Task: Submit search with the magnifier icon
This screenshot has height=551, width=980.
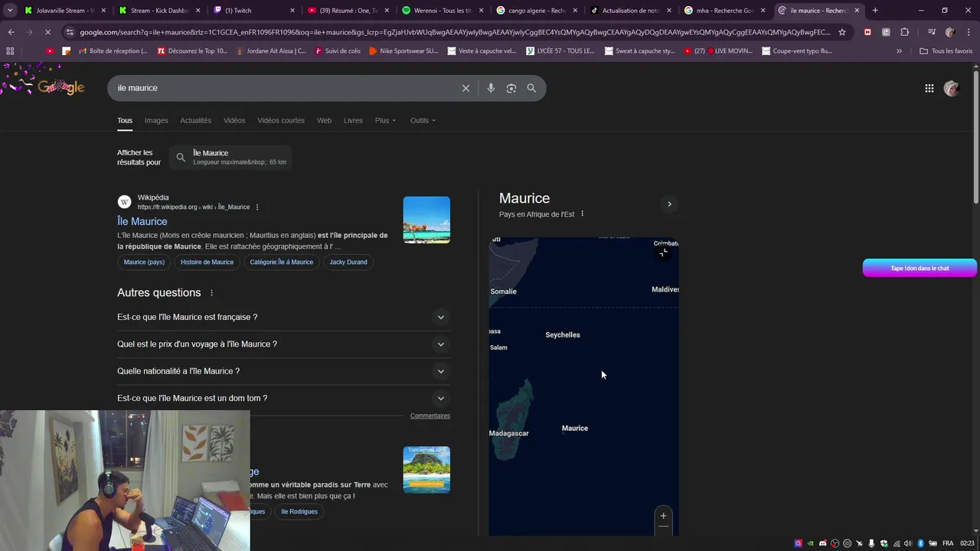Action: (x=531, y=88)
